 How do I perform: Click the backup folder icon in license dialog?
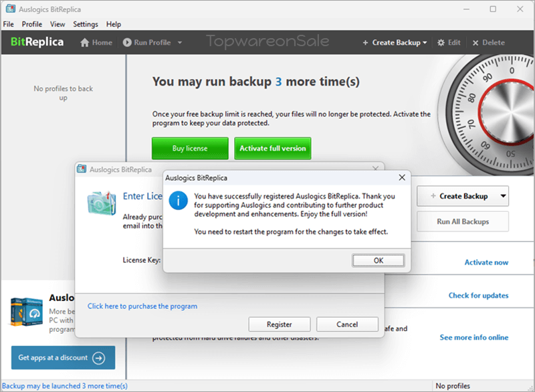click(x=102, y=203)
